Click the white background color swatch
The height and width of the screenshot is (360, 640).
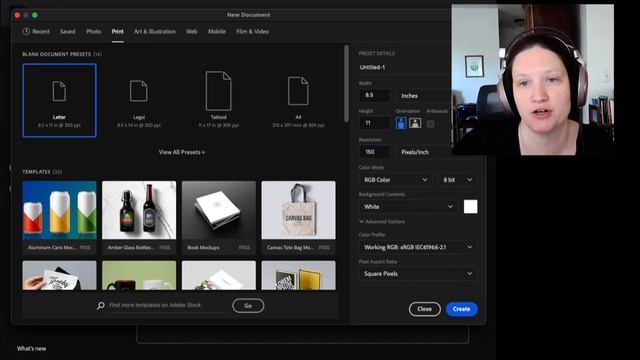[x=470, y=207]
